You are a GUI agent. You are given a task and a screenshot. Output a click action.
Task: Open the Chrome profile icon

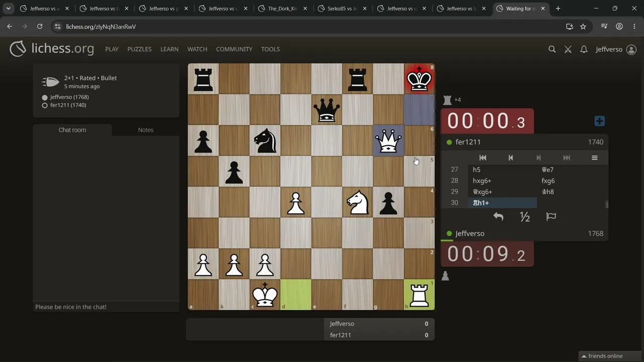pyautogui.click(x=619, y=27)
